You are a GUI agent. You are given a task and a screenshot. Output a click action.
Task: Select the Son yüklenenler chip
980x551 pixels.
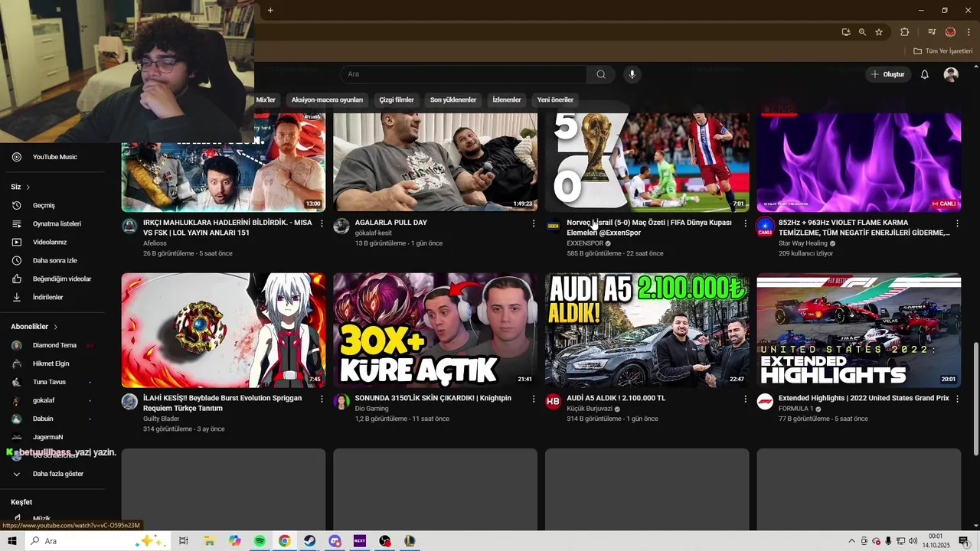pos(453,99)
